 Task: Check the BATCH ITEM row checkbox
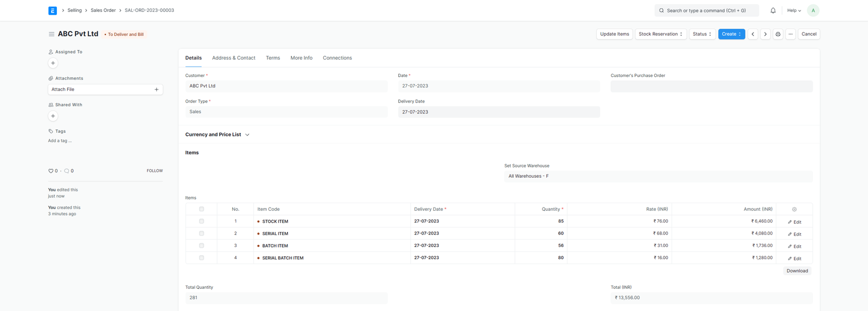point(201,245)
